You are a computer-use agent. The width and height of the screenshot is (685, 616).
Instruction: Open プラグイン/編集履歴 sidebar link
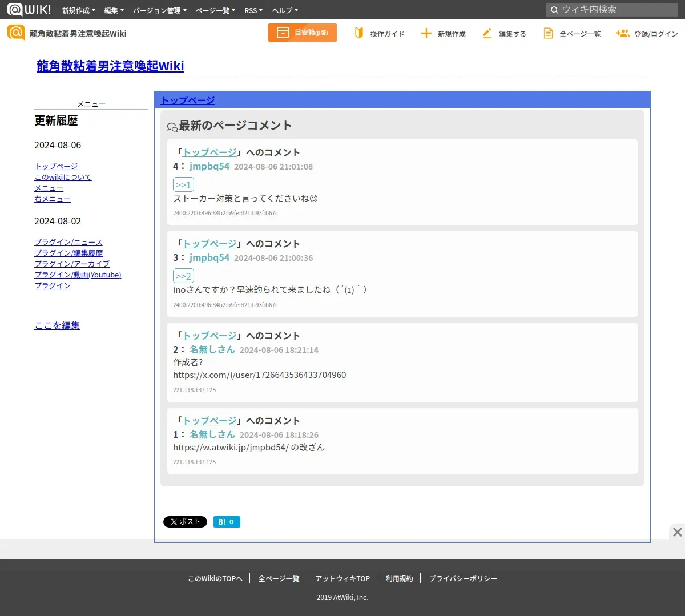[x=68, y=253]
